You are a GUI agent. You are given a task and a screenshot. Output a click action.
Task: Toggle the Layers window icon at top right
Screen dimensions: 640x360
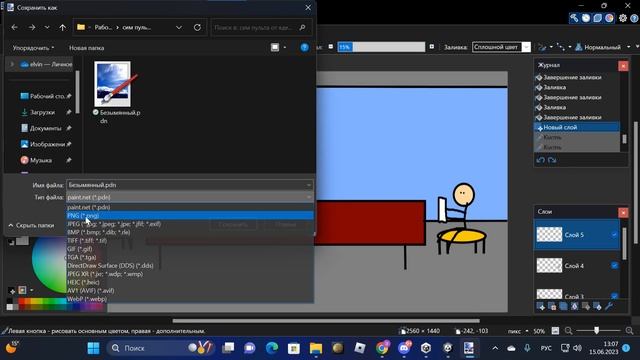598,18
